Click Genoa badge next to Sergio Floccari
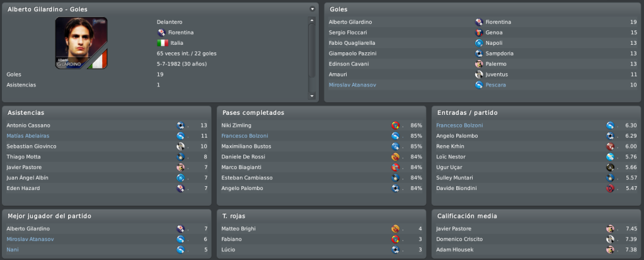 (x=479, y=33)
